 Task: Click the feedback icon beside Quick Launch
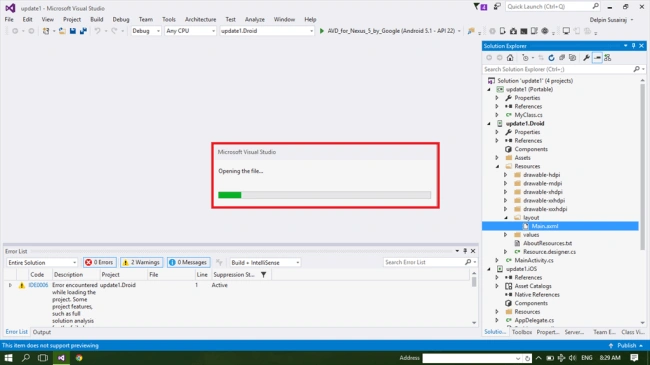pyautogui.click(x=497, y=7)
